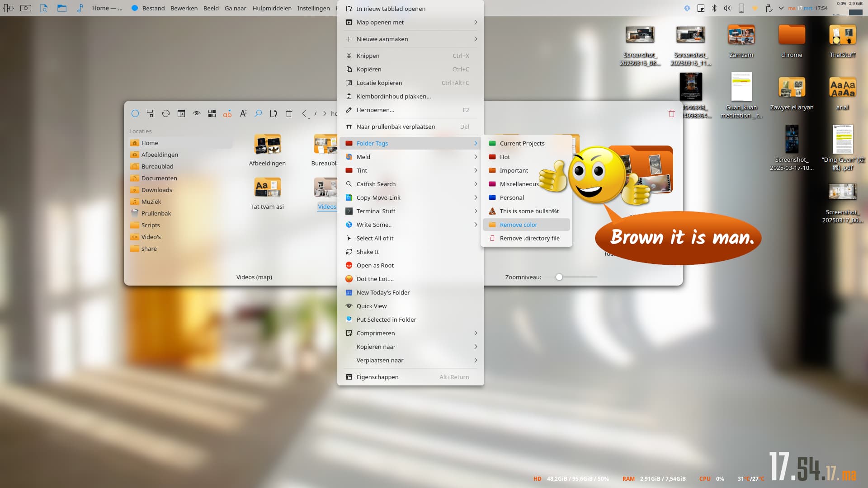
Task: Click the circle selection icon in file manager toolbar
Action: tap(135, 113)
